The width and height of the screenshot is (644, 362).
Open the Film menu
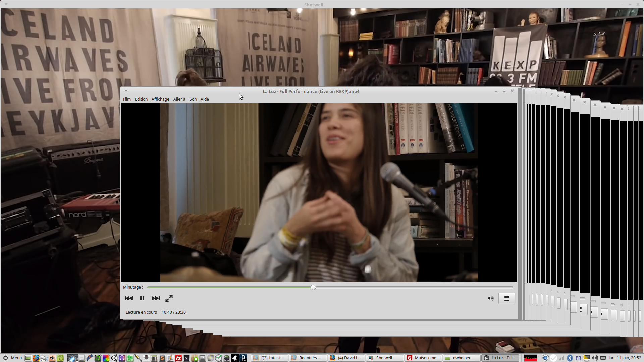click(127, 99)
